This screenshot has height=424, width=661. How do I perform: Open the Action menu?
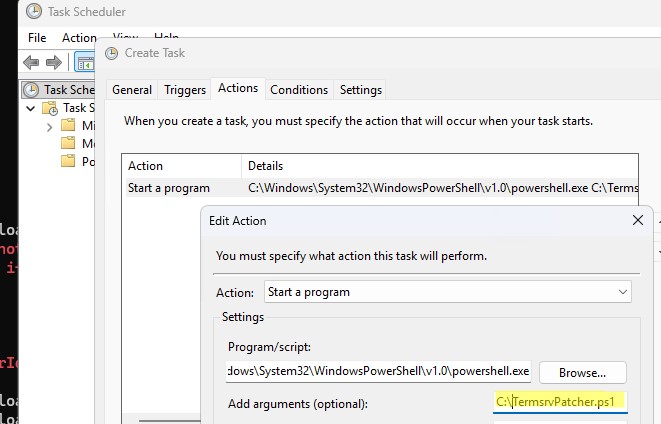click(79, 37)
